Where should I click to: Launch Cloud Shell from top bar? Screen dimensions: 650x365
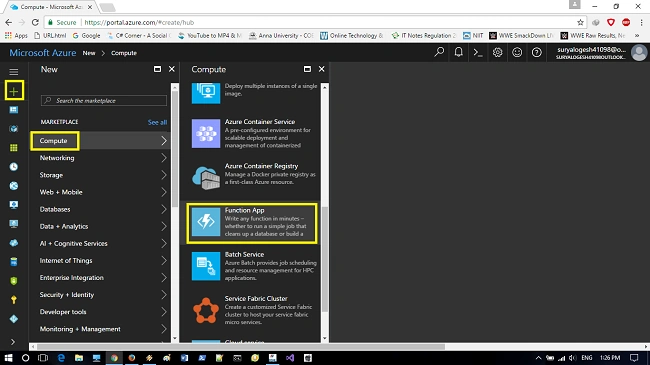[478, 53]
